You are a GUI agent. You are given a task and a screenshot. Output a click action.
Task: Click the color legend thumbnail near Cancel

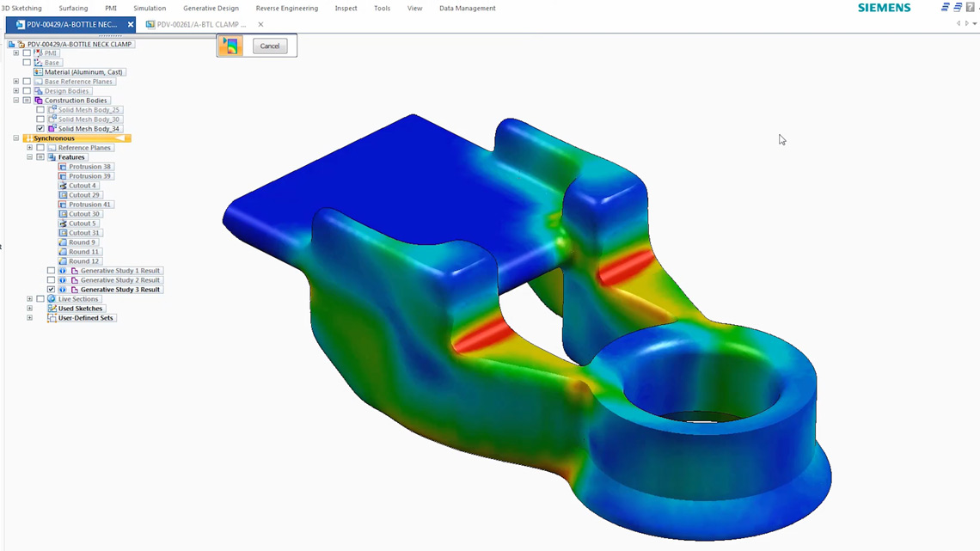click(x=229, y=46)
